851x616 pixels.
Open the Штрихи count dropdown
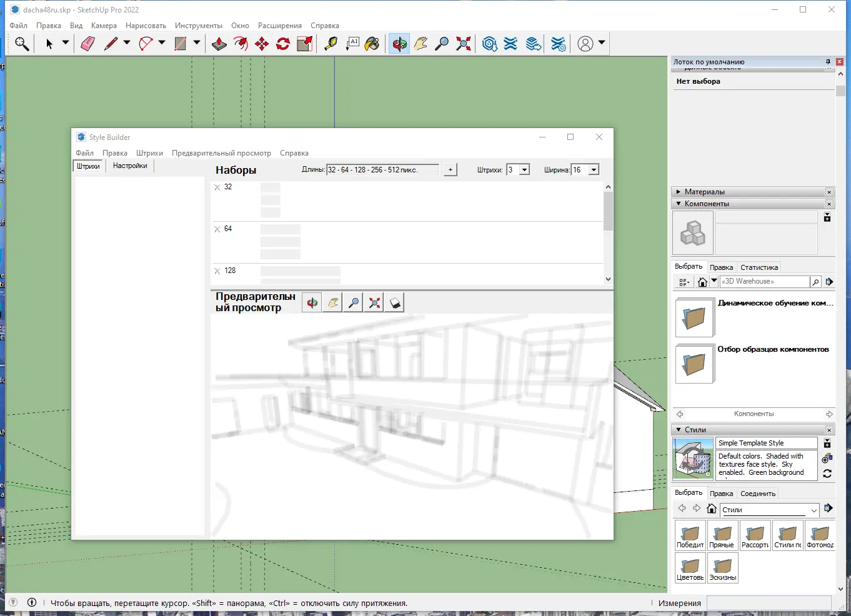click(524, 170)
